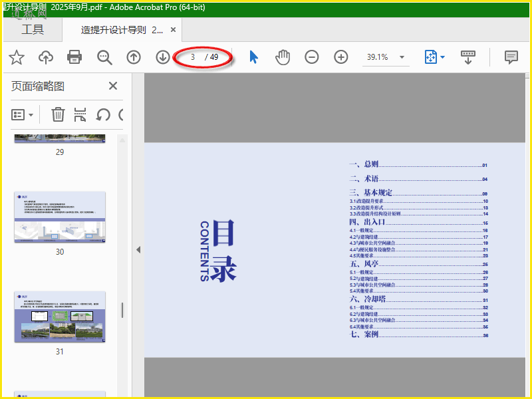The height and width of the screenshot is (399, 532).
Task: Click entry 3.1改造提升要求
Action: point(419,201)
